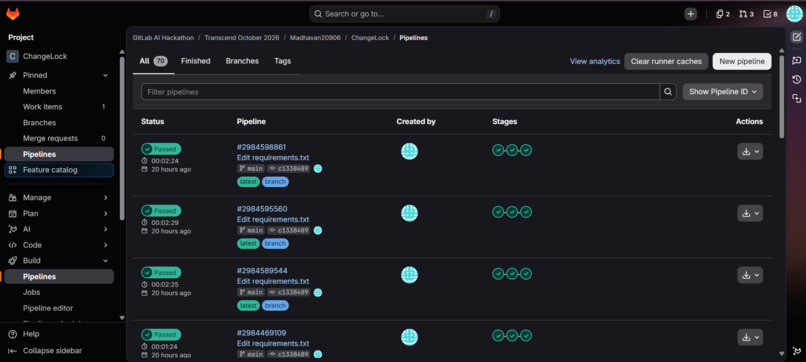The width and height of the screenshot is (806, 362).
Task: Open pipeline link #2984469109
Action: tap(262, 333)
